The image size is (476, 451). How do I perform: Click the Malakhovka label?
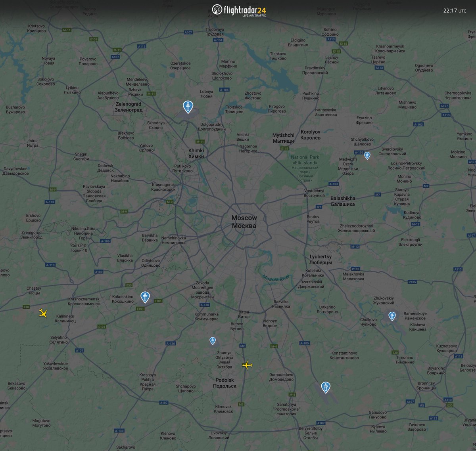tap(353, 276)
